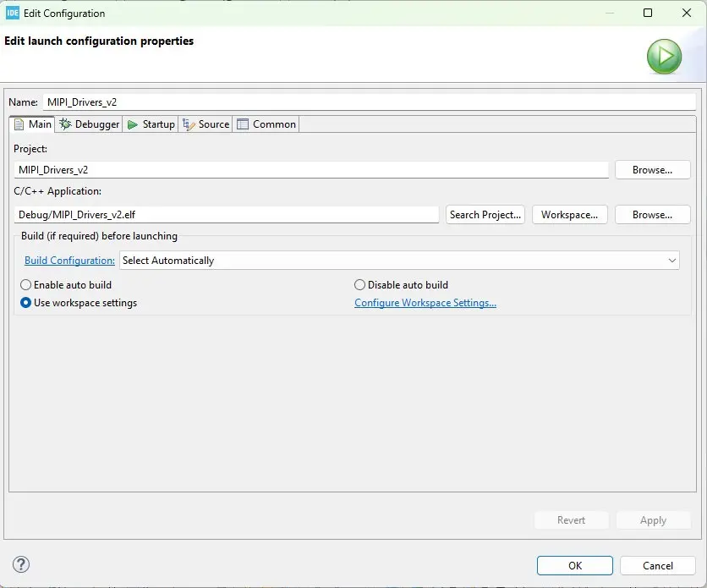This screenshot has width=707, height=588.
Task: Open Configure Workspace Settings link
Action: pyautogui.click(x=425, y=303)
